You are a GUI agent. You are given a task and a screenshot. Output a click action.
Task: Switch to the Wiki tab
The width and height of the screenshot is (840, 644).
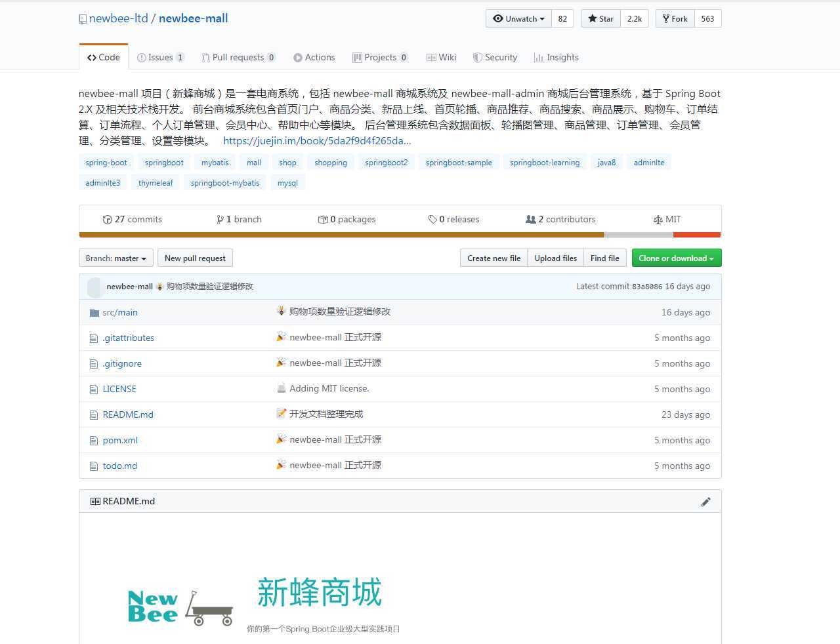(441, 57)
